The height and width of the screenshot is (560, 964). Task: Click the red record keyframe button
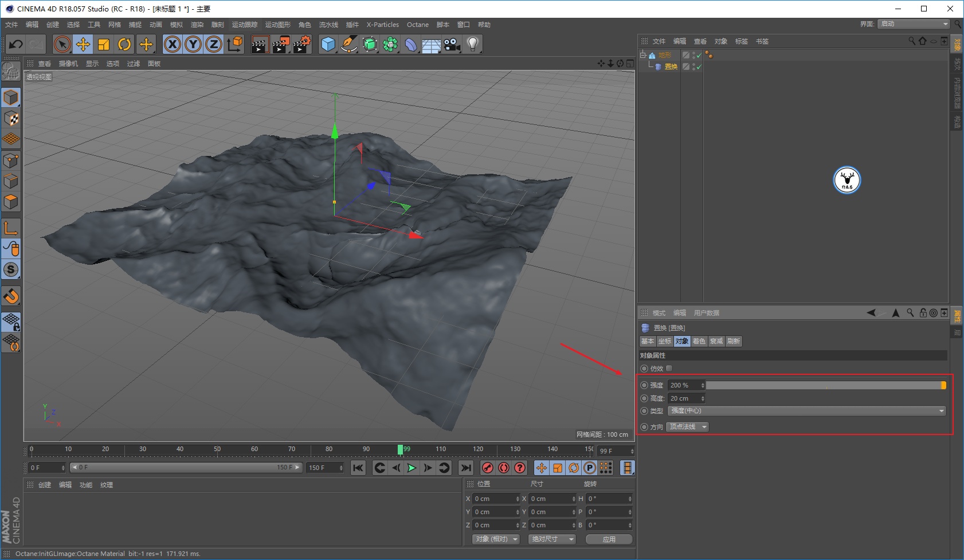[x=488, y=468]
